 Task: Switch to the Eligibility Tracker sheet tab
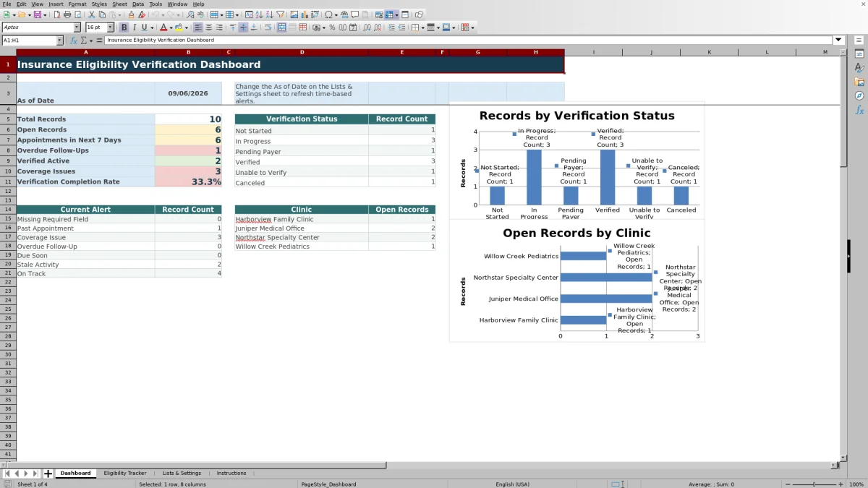tap(125, 474)
